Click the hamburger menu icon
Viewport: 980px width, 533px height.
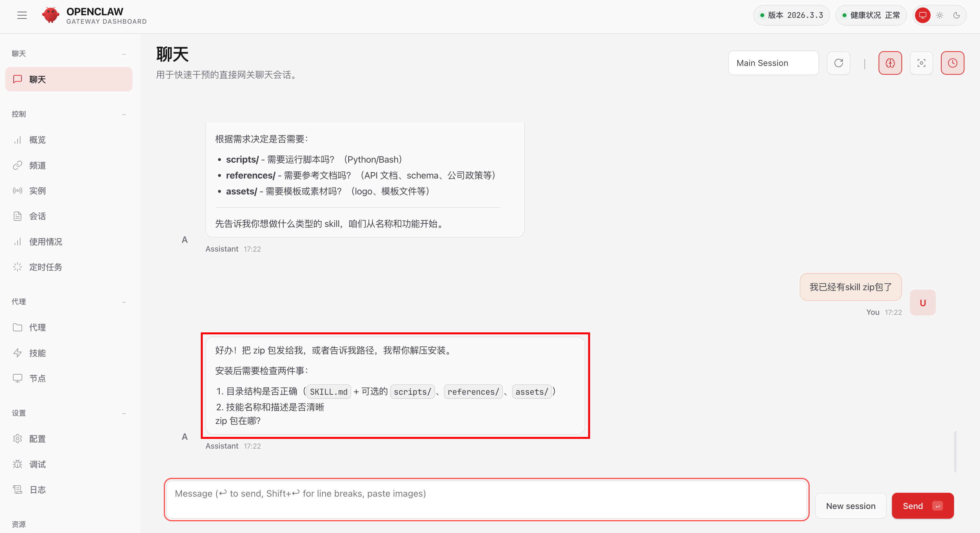point(22,15)
